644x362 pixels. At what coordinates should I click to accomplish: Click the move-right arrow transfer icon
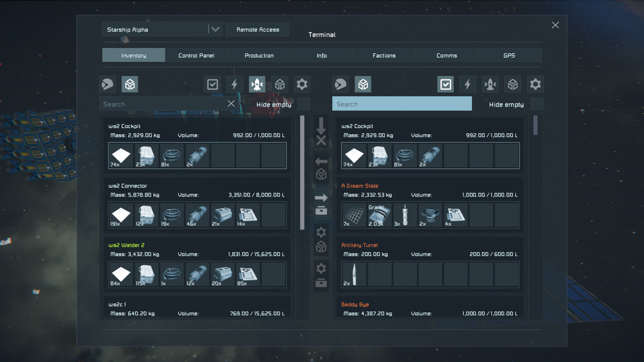[321, 198]
